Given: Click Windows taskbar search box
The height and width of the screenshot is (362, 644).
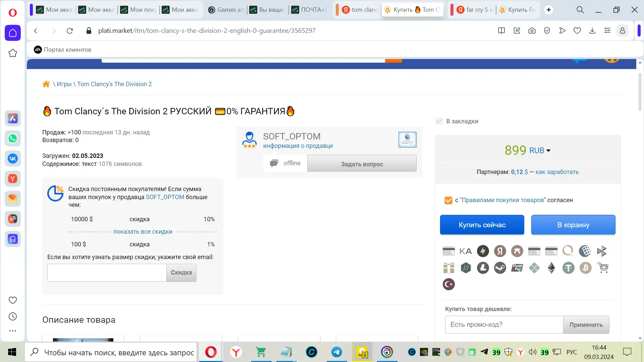Looking at the screenshot, I should coord(111,352).
